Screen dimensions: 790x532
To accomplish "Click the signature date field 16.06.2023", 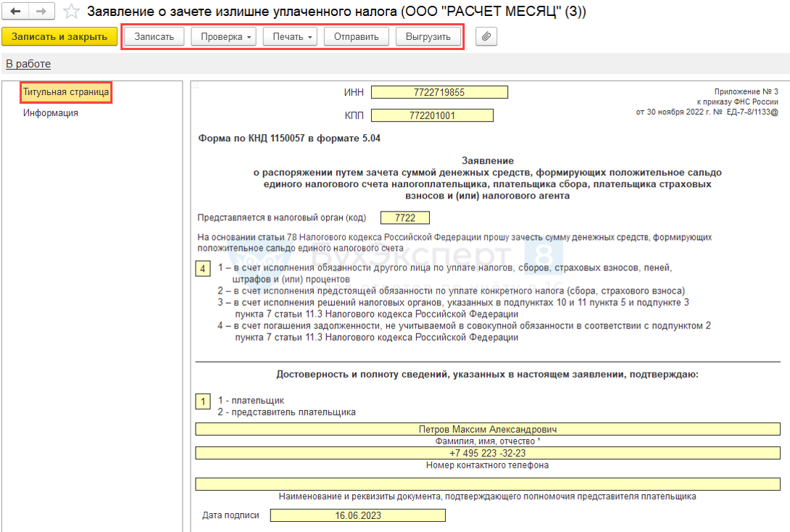I will pos(358,515).
